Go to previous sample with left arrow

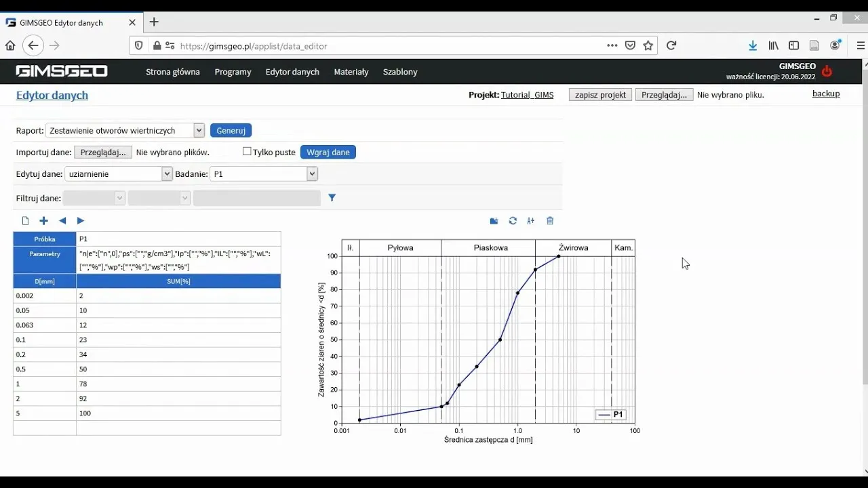coord(62,221)
